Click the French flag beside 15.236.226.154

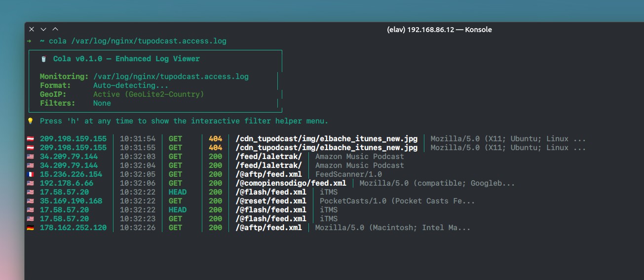click(31, 174)
